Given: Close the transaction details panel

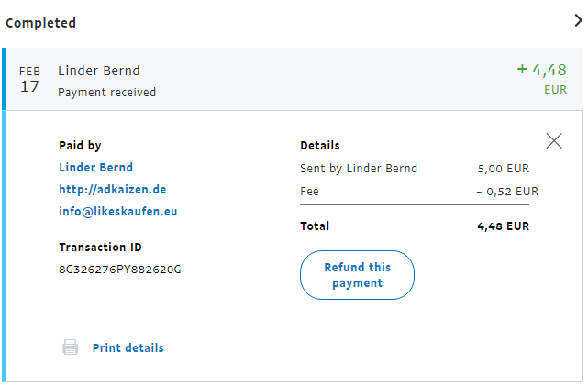Looking at the screenshot, I should [x=554, y=140].
